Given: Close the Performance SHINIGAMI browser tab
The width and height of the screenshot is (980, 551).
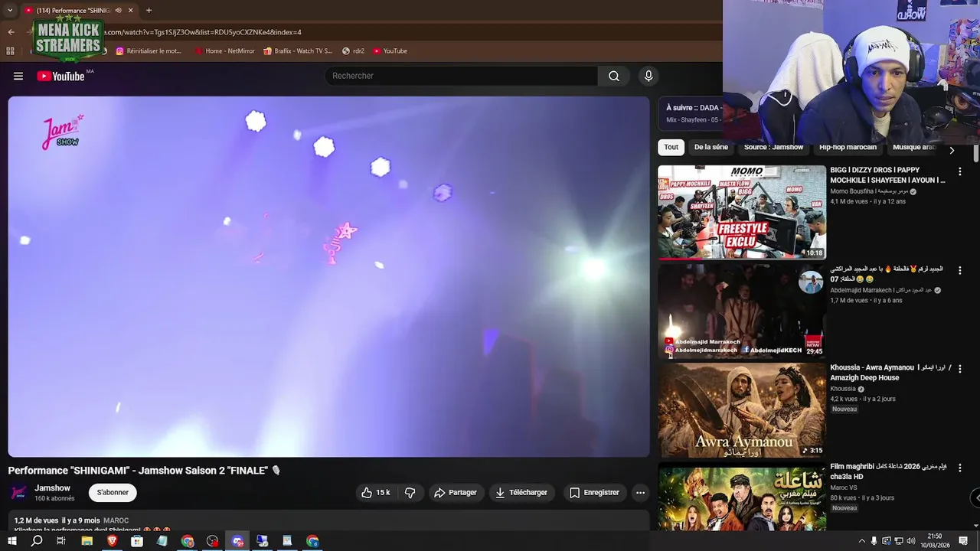Looking at the screenshot, I should pos(131,10).
